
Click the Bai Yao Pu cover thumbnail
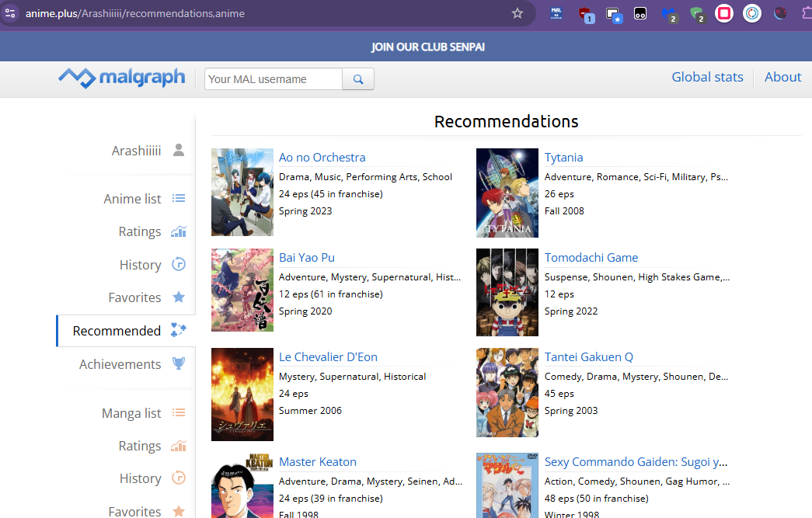[242, 290]
